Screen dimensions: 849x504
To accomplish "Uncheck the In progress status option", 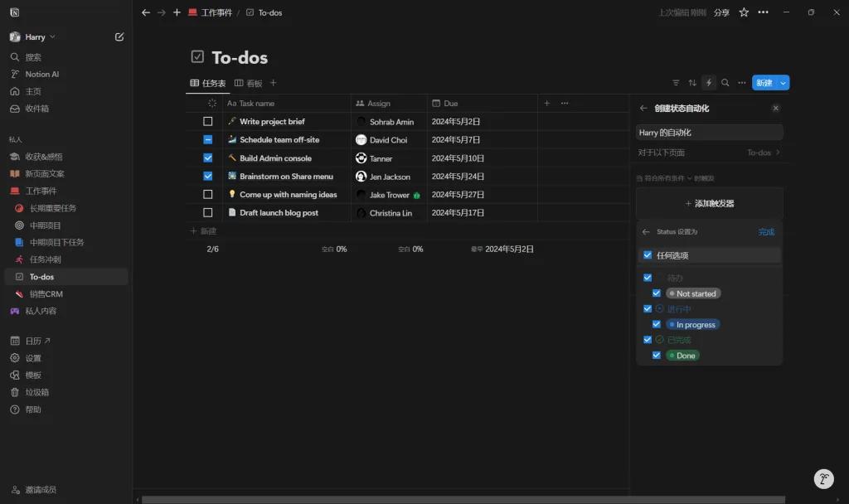I will pos(657,325).
